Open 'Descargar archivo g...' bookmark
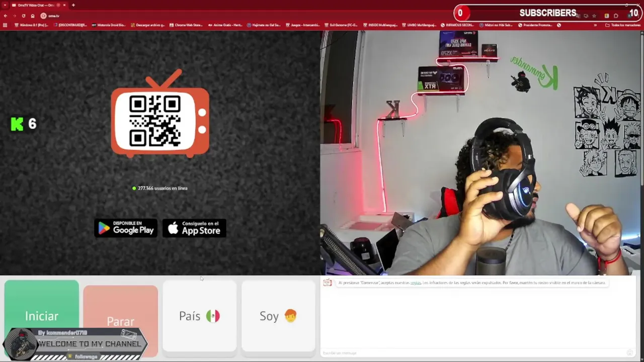Viewport: 644px width, 362px height. coord(147,25)
